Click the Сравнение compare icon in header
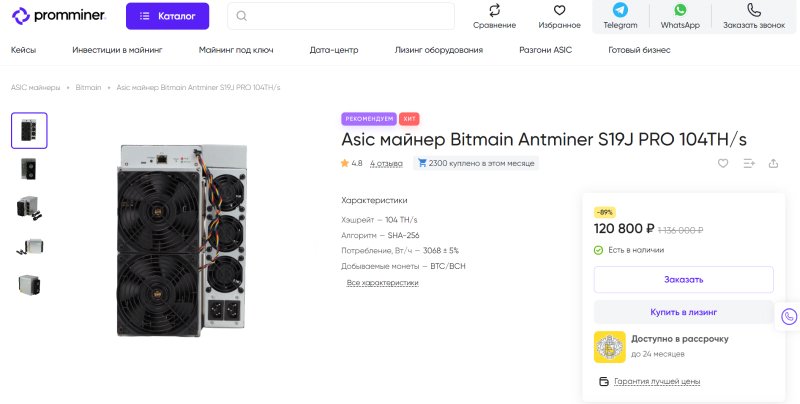This screenshot has width=800, height=404. [495, 10]
